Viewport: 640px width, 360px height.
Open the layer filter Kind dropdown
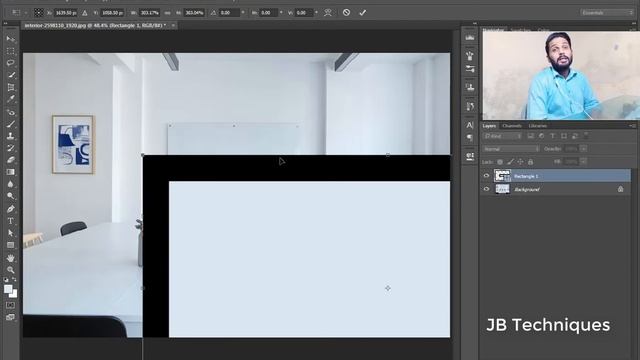pyautogui.click(x=502, y=136)
